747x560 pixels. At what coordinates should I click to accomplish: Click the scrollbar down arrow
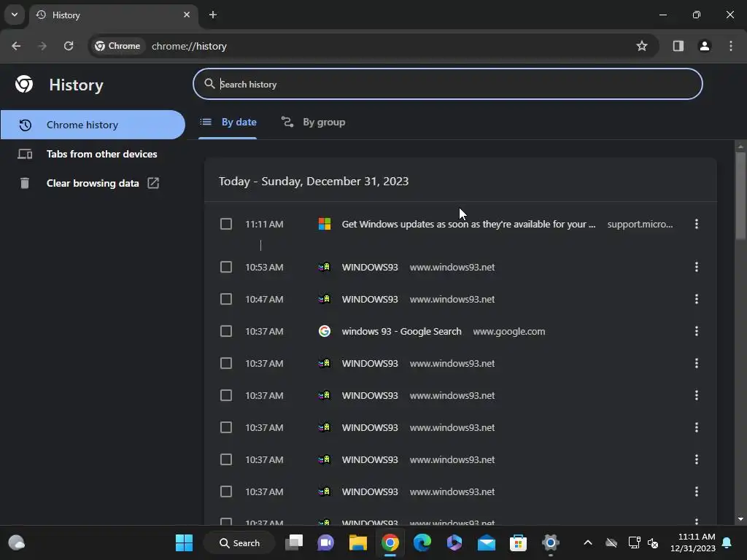pyautogui.click(x=740, y=519)
